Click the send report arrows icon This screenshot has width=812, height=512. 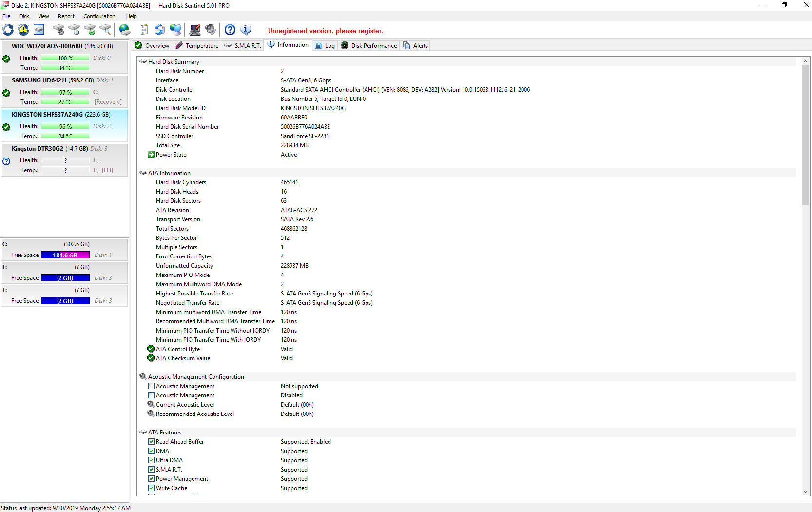160,30
